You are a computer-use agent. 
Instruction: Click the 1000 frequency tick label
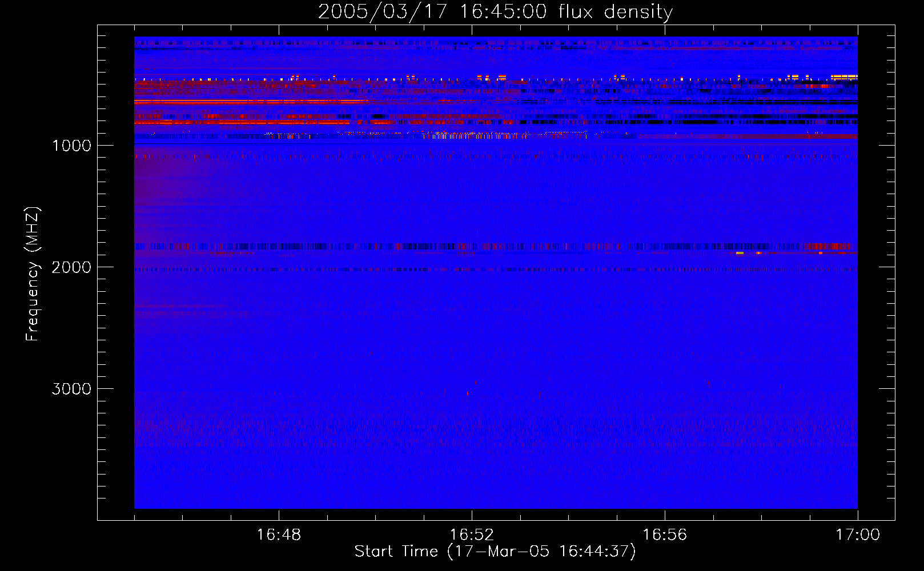(71, 146)
